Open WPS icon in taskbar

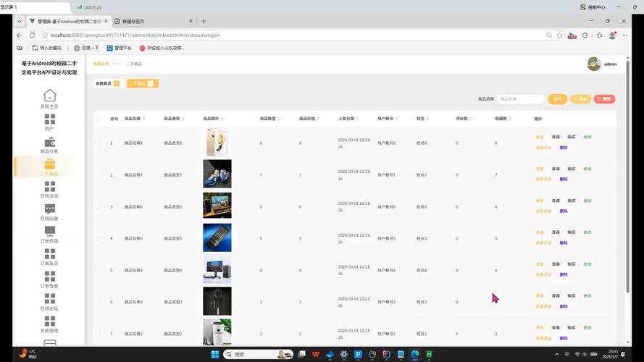tap(315, 354)
